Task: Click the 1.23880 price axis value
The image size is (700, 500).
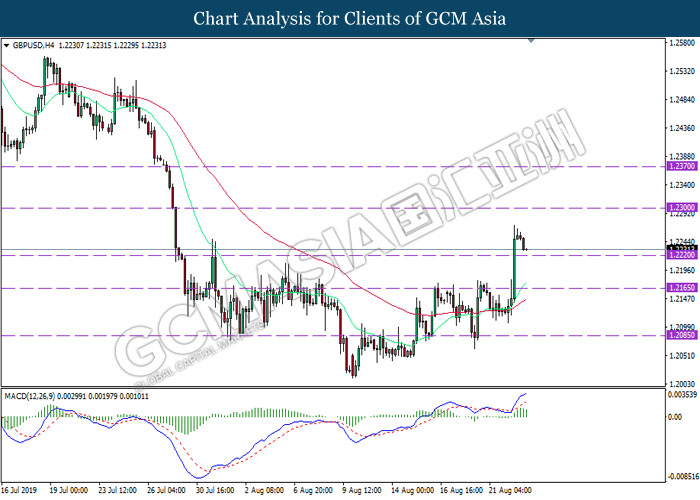Action: click(x=683, y=156)
